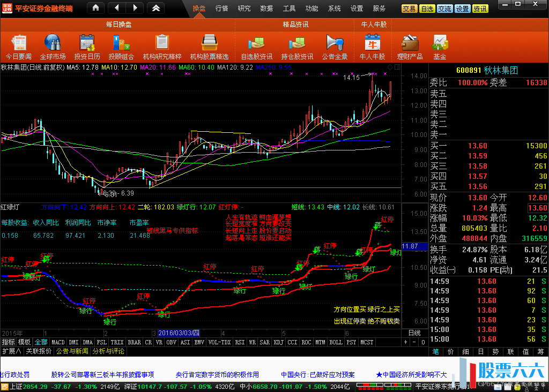Click 上证 index value 2854.29
This screenshot has width=549, height=392.
pyautogui.click(x=35, y=387)
